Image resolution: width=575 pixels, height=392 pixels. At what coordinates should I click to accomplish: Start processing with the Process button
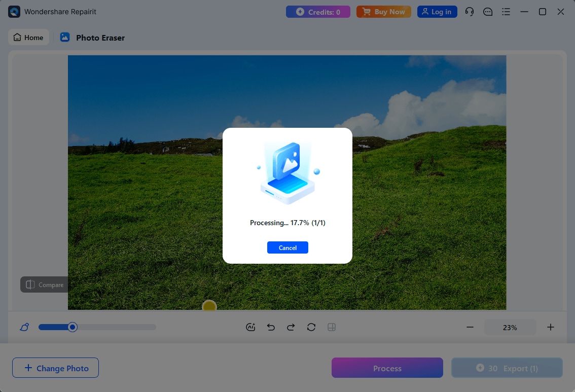coord(387,368)
